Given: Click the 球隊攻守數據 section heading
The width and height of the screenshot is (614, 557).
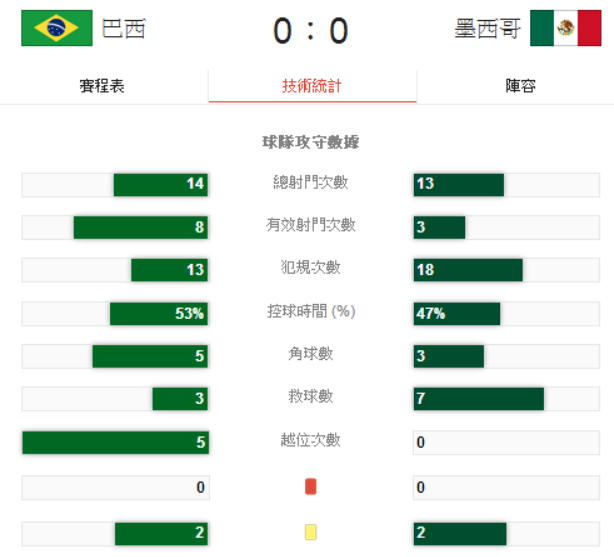Looking at the screenshot, I should tap(310, 143).
